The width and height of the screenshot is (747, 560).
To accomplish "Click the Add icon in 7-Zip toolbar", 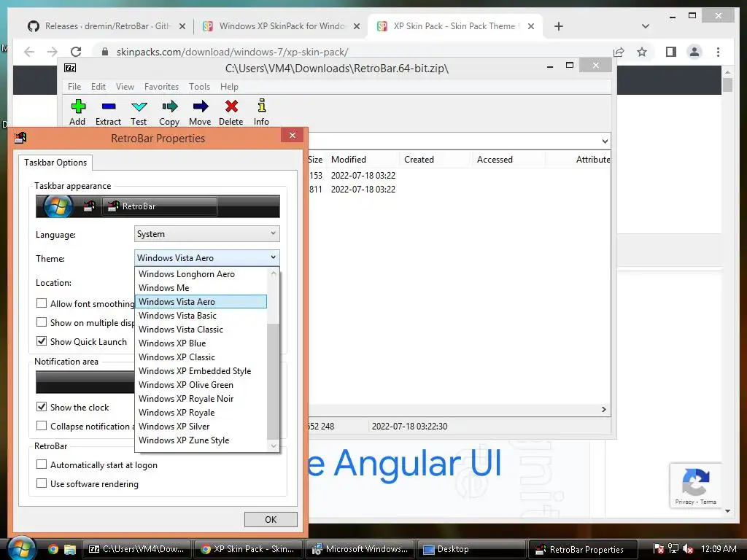I will pyautogui.click(x=77, y=106).
